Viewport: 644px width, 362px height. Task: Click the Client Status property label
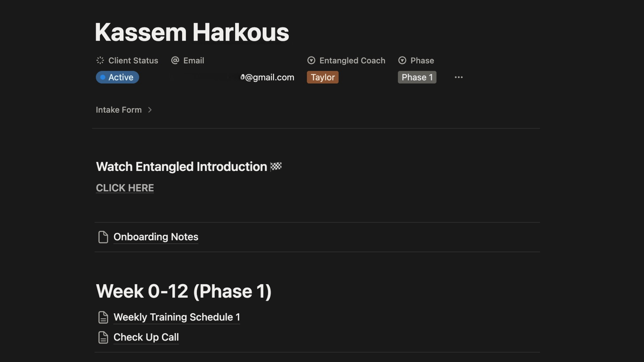(133, 60)
